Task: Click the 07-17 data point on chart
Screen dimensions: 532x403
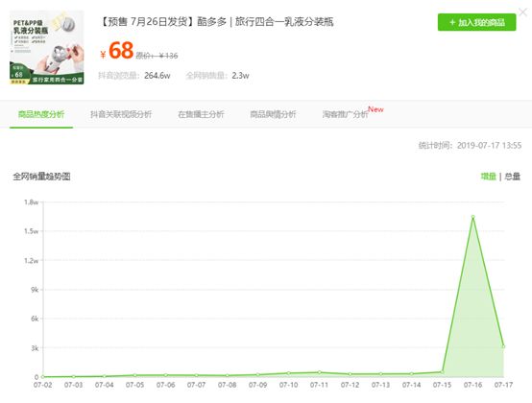Action: [x=503, y=346]
